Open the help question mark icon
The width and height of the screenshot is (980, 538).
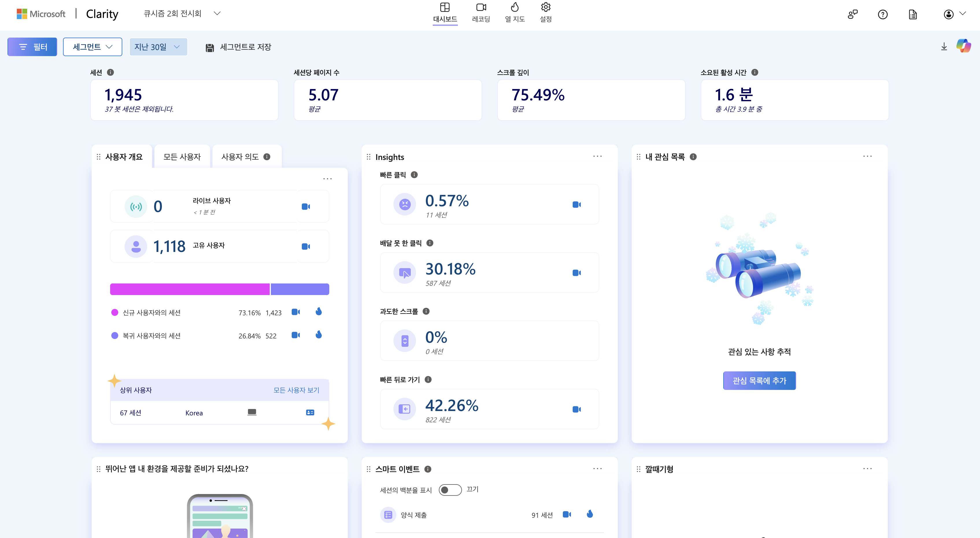point(883,14)
